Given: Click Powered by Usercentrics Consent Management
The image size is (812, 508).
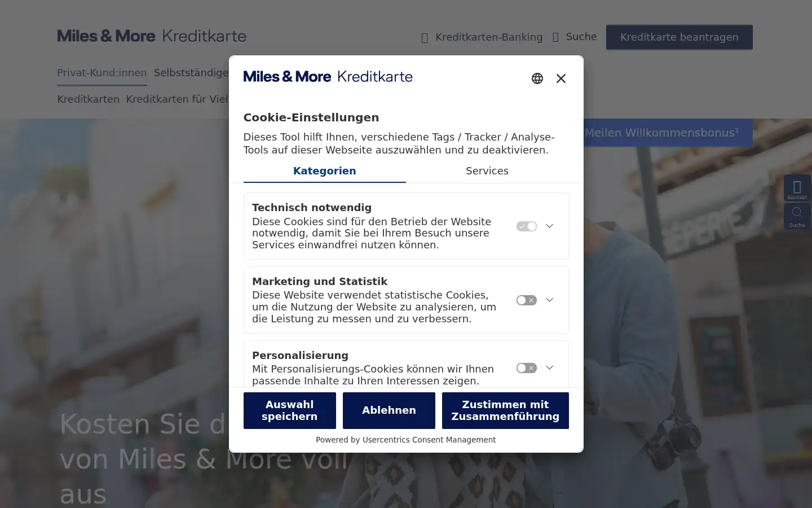Looking at the screenshot, I should pos(406,440).
